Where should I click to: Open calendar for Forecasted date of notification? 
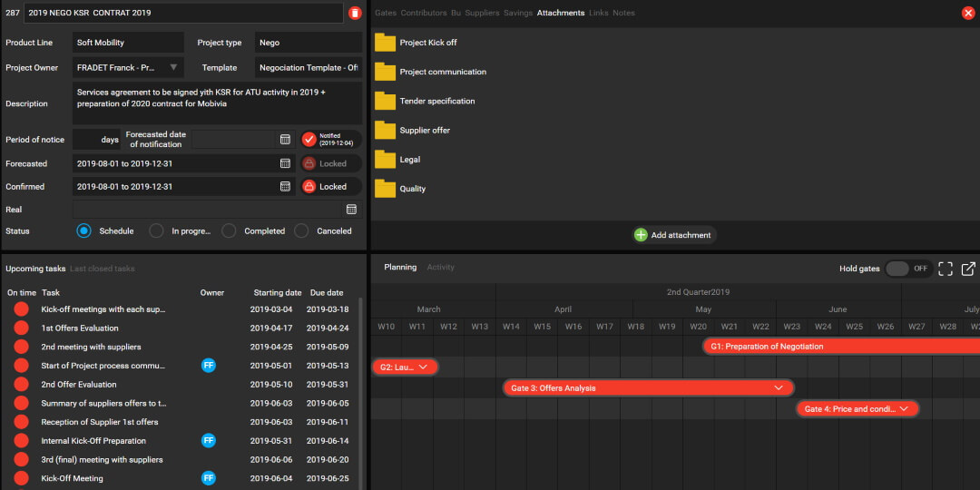(x=285, y=140)
